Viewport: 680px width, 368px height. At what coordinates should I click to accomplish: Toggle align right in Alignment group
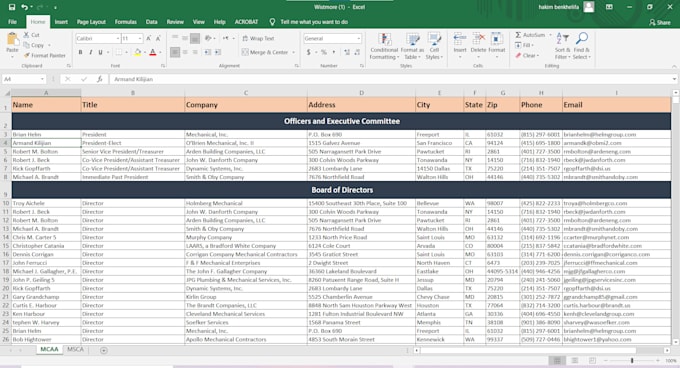click(x=195, y=52)
